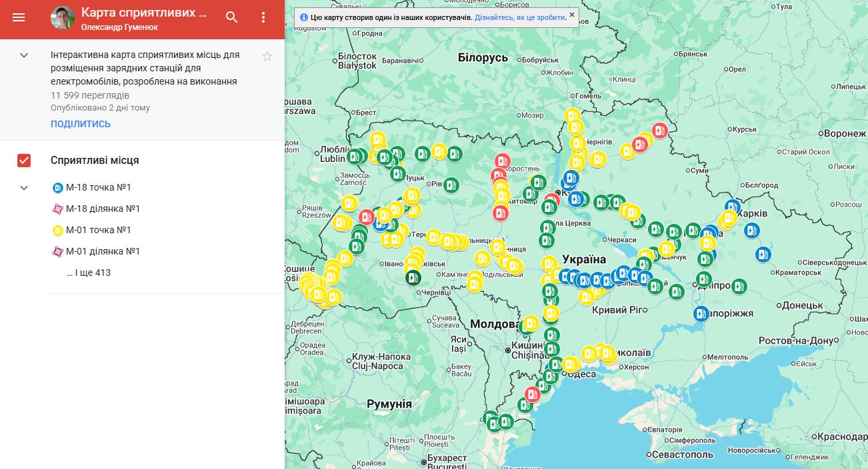Image resolution: width=868 pixels, height=469 pixels.
Task: Collapse the map description chevron
Action: click(24, 55)
